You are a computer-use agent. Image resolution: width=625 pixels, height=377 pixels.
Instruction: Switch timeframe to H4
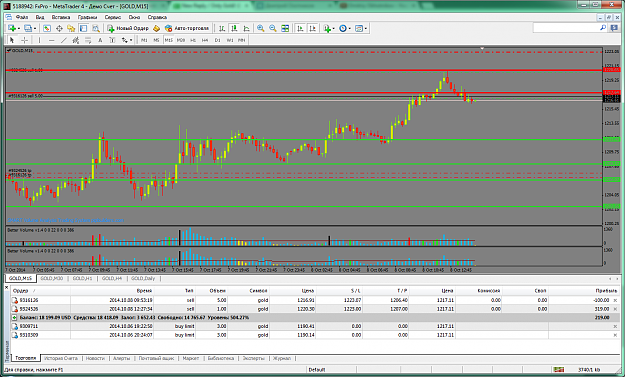pyautogui.click(x=205, y=40)
